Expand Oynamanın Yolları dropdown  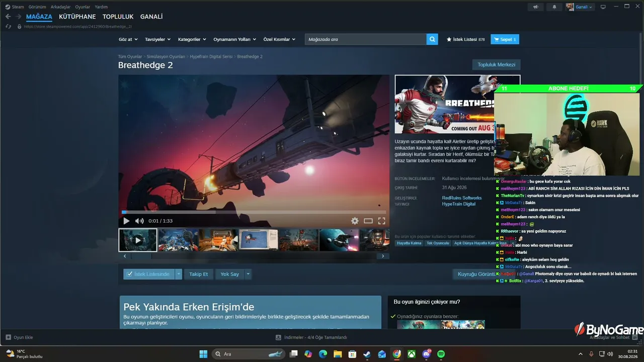click(235, 39)
